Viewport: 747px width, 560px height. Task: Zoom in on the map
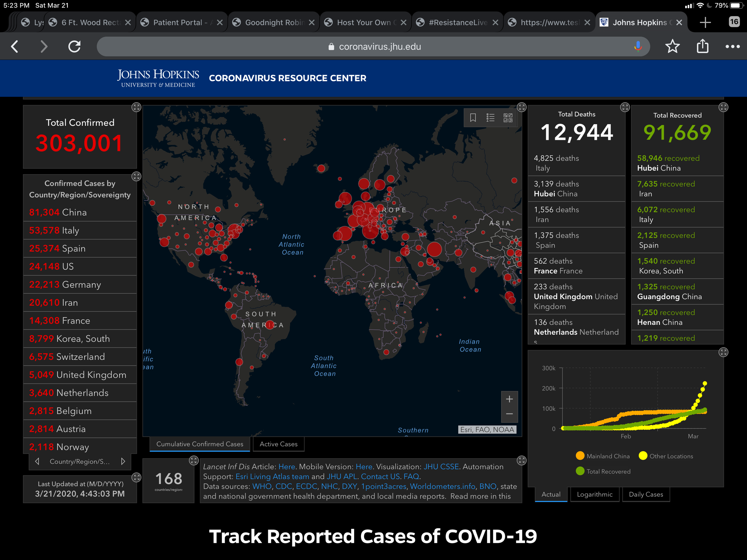pyautogui.click(x=509, y=399)
